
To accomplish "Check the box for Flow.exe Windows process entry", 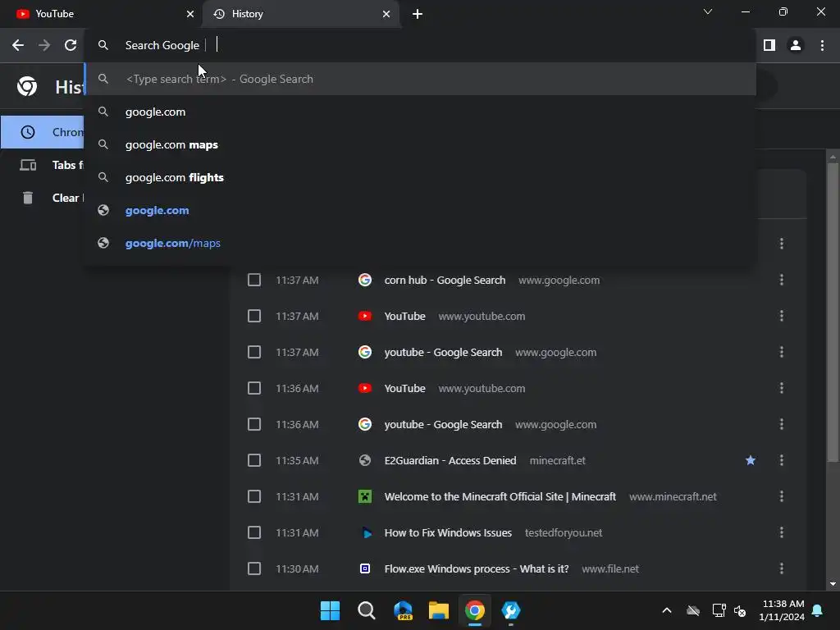I will pos(254,568).
